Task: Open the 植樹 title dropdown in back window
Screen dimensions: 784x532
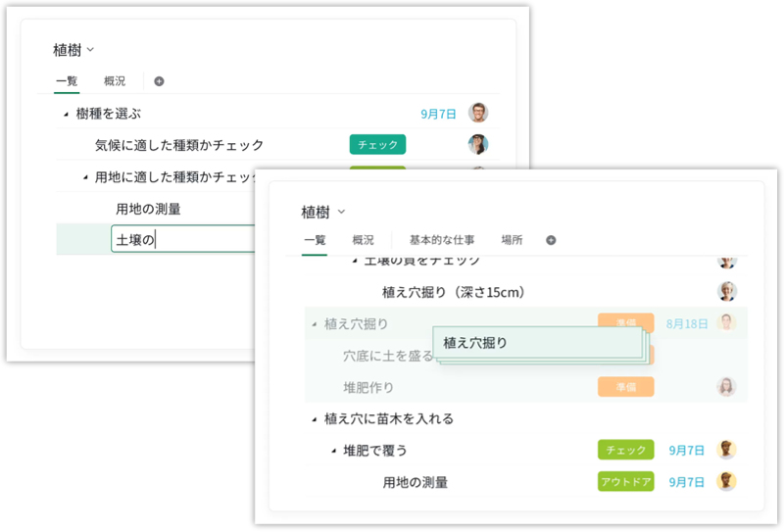Action: tap(90, 50)
